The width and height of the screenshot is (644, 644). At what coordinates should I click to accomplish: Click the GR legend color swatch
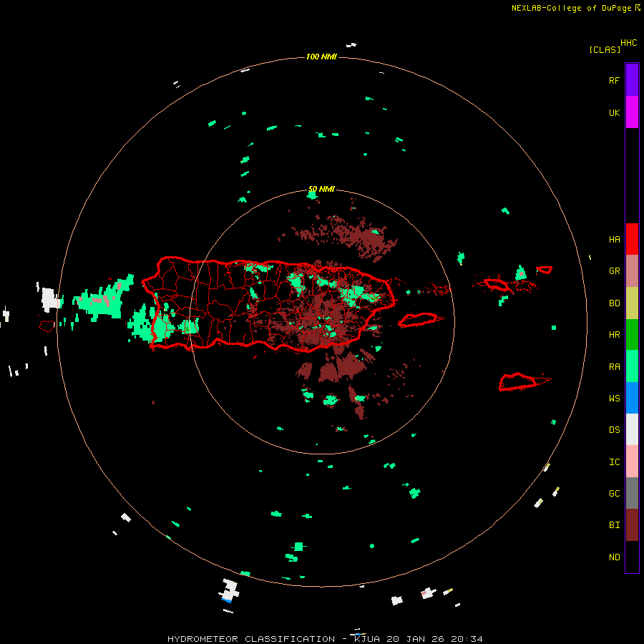click(x=632, y=271)
